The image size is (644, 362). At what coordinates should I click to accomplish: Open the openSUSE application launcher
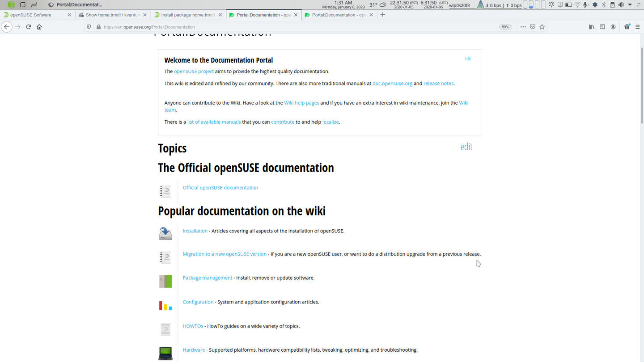(11, 5)
